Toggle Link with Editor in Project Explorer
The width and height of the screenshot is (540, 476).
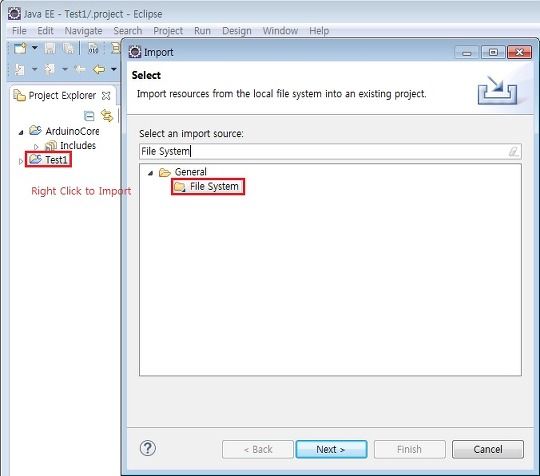point(107,116)
